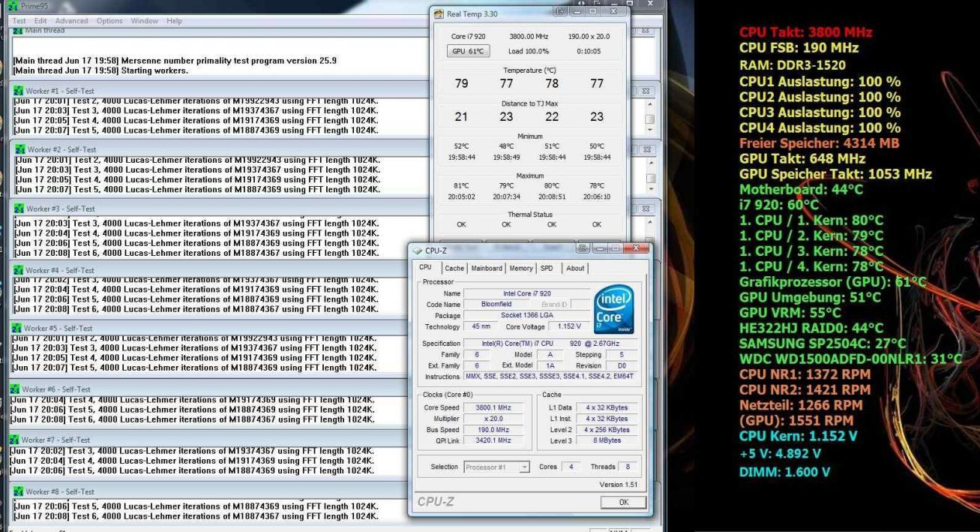980x532 pixels.
Task: Click the Worker #1 - Self-Test icon
Action: click(x=19, y=91)
